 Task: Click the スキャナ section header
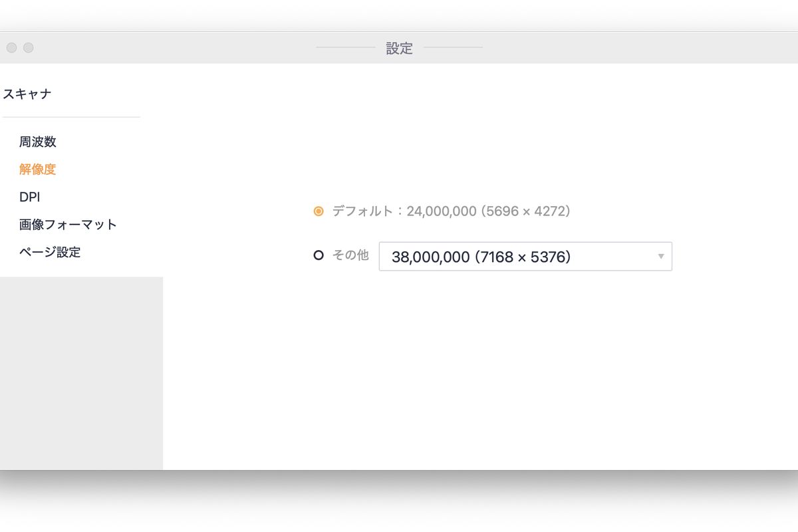tap(27, 94)
